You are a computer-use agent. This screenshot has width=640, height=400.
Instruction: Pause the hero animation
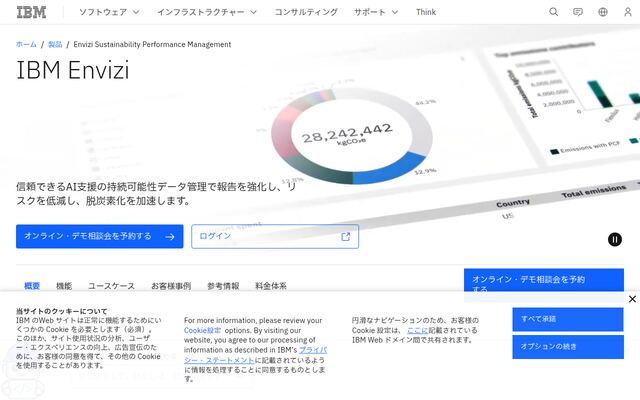(x=615, y=239)
